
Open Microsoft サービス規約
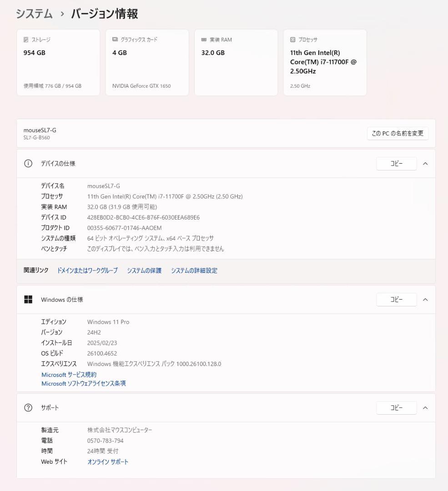click(x=70, y=375)
